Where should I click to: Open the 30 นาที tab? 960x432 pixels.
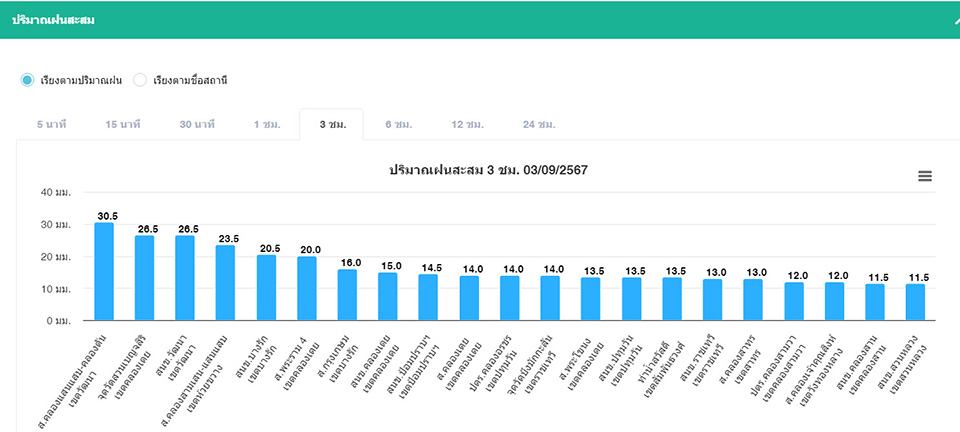[x=197, y=124]
